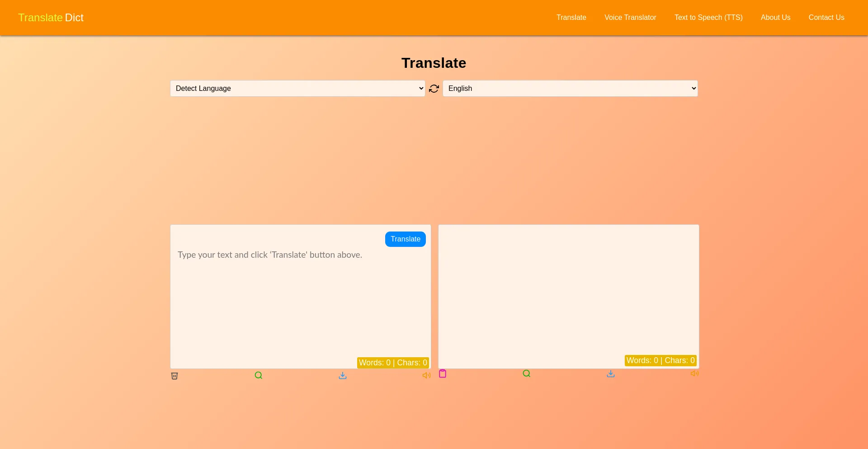868x449 pixels.
Task: Copy the translation using the pink clipboard icon
Action: [x=443, y=373]
